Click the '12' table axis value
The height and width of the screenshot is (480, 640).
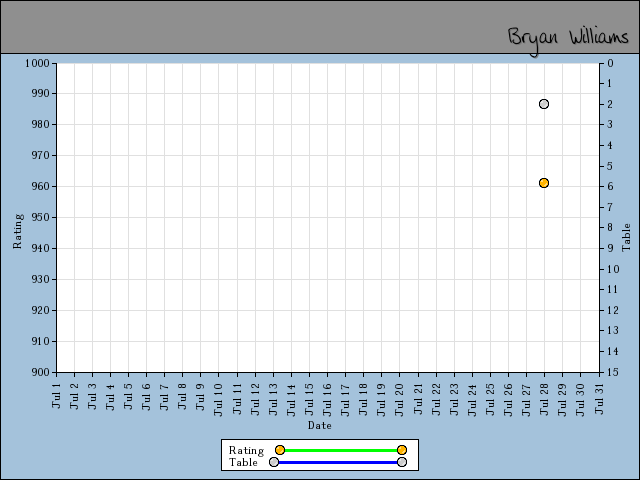point(613,310)
